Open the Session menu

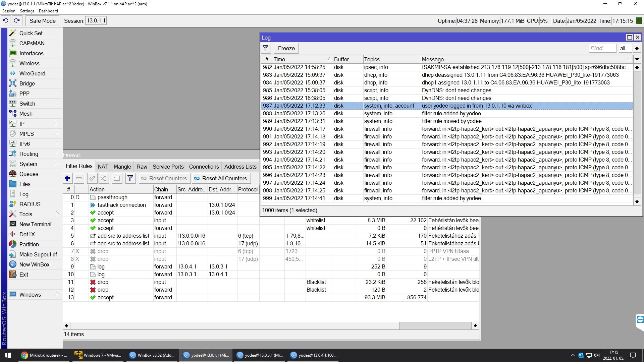click(9, 11)
